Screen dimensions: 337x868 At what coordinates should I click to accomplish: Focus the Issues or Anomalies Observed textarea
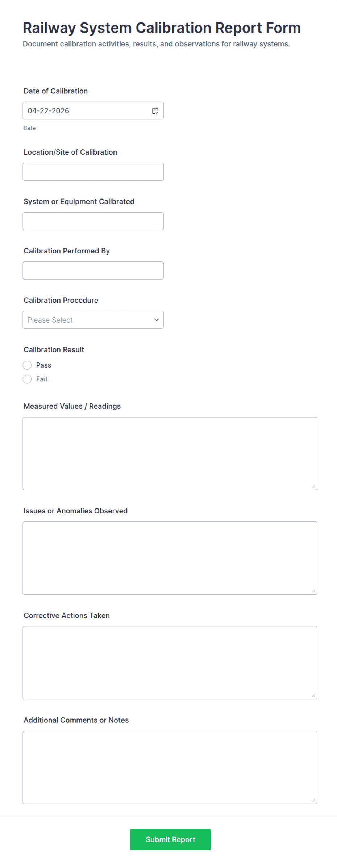click(170, 558)
